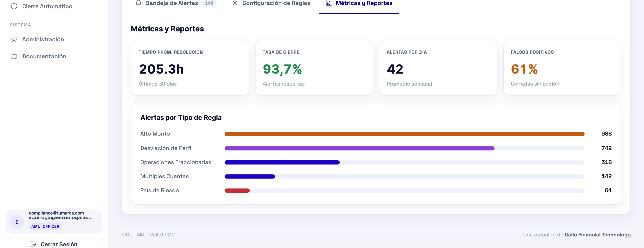The height and width of the screenshot is (248, 644).
Task: Click the Múltiples Cuentas label
Action: (x=164, y=176)
